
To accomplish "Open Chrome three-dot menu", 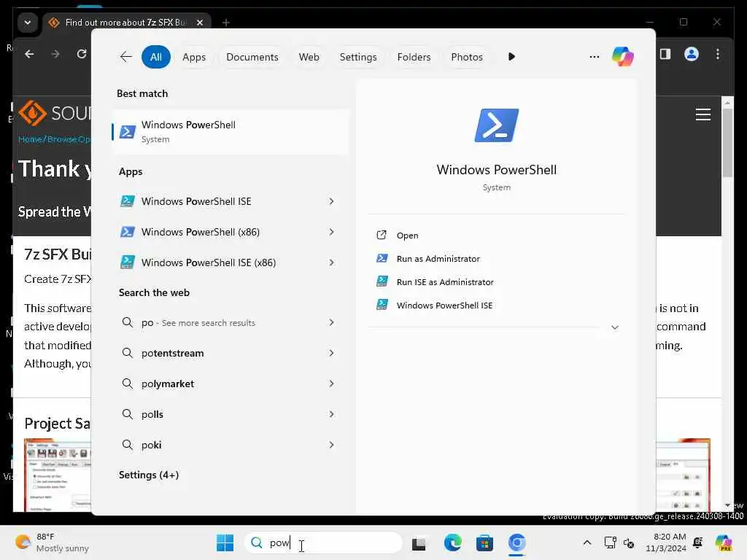I will coord(718,54).
